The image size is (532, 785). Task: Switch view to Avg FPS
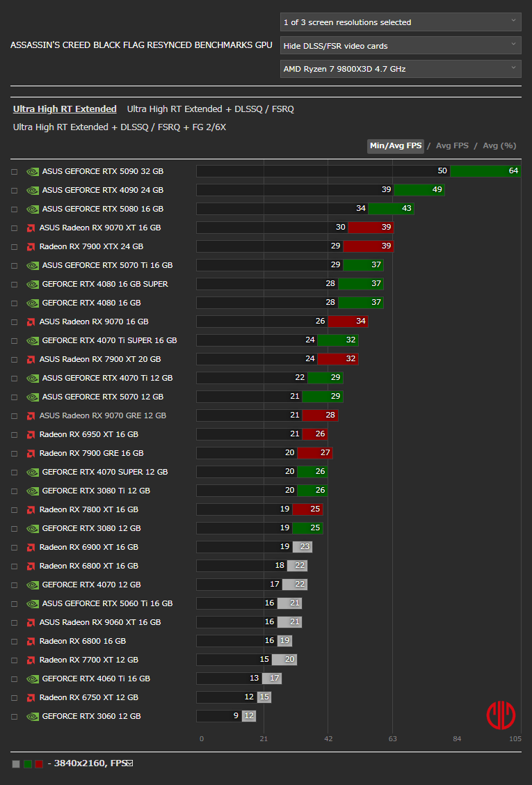click(452, 145)
